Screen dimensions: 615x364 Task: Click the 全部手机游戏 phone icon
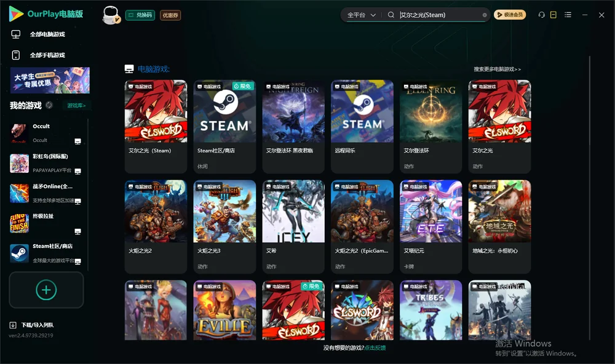[x=16, y=55]
